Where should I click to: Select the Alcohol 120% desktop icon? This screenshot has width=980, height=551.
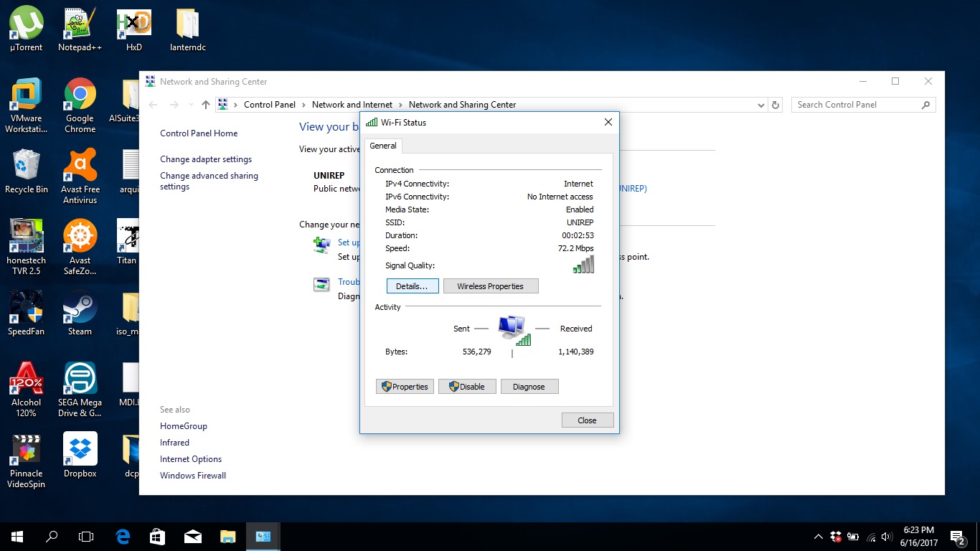coord(27,390)
